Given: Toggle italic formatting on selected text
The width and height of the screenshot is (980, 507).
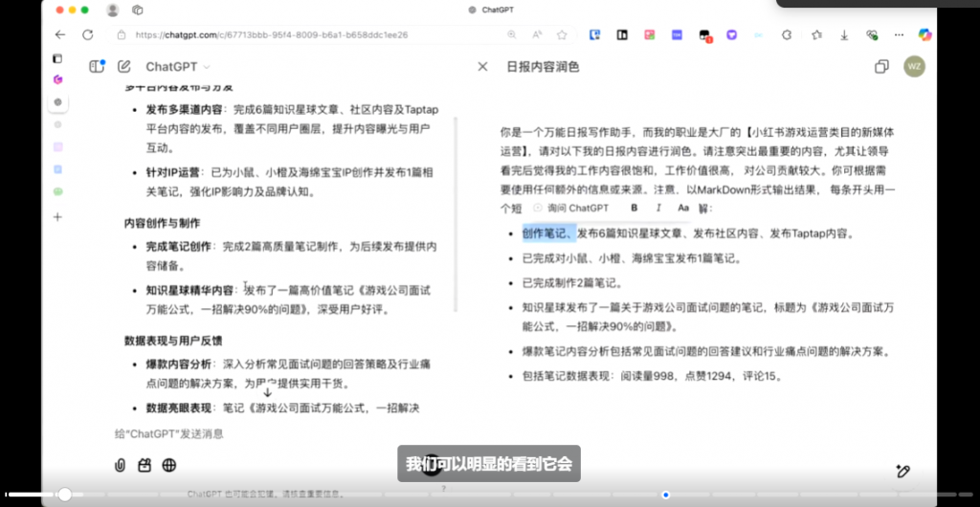Looking at the screenshot, I should [x=658, y=208].
